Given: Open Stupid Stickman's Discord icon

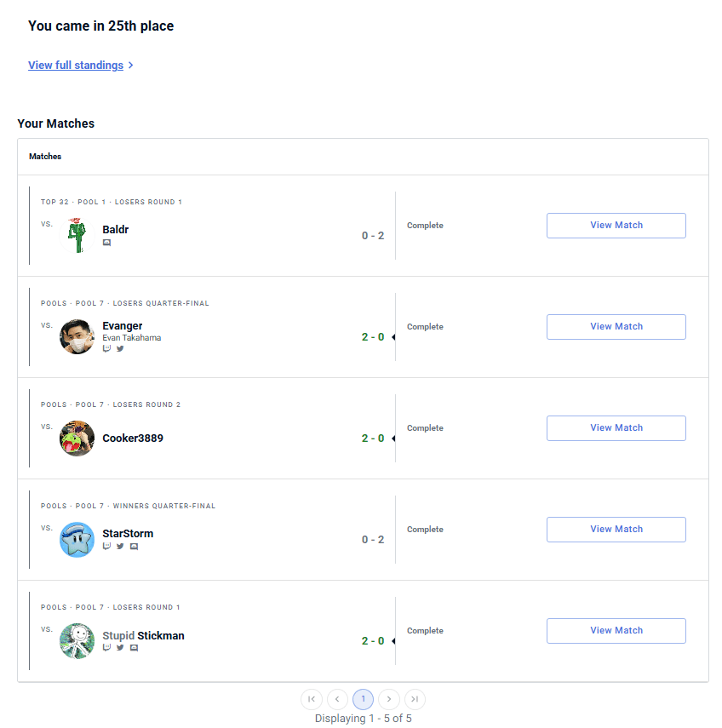Looking at the screenshot, I should click(x=134, y=648).
